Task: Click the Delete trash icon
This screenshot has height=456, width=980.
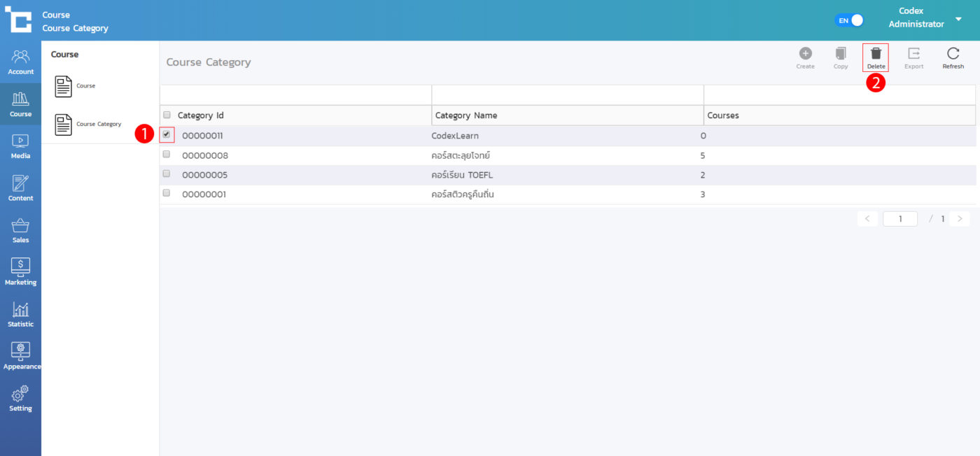Action: tap(876, 54)
